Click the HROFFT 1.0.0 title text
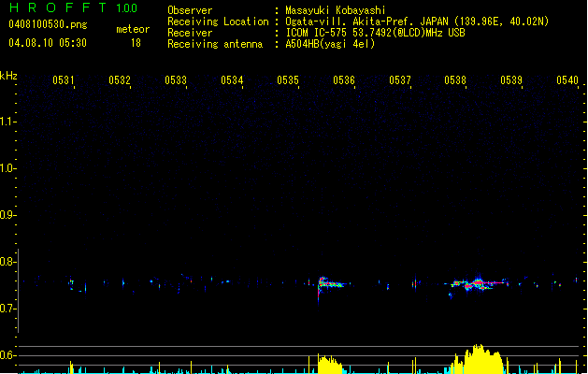The height and width of the screenshot is (374, 588). (73, 7)
